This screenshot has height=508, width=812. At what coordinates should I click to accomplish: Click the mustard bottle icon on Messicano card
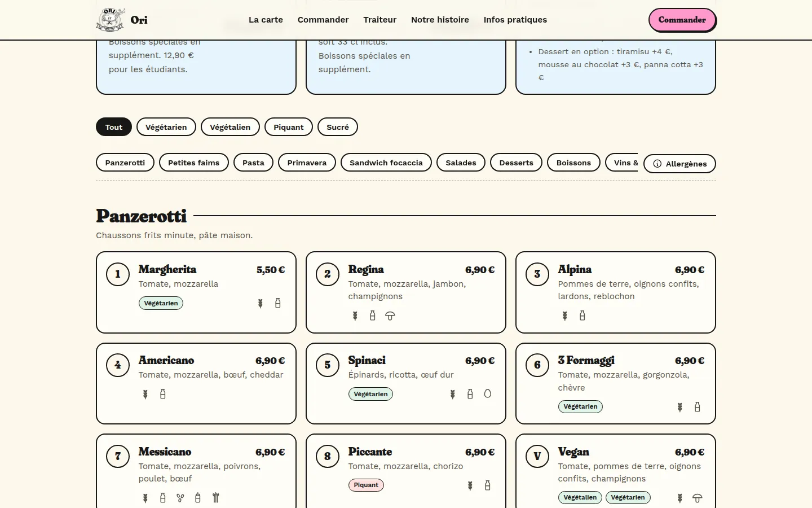click(198, 498)
